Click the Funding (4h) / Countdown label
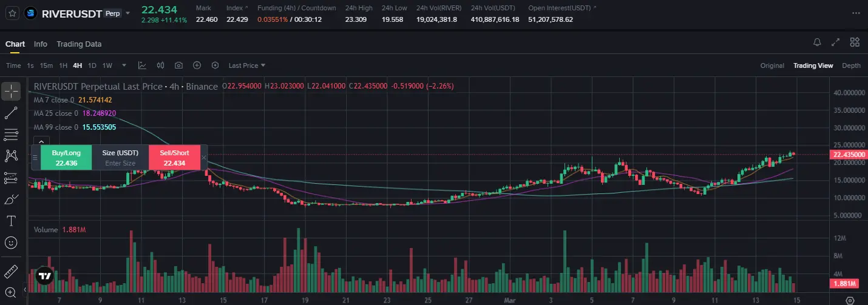Viewport: 868px width, 305px height. [296, 8]
